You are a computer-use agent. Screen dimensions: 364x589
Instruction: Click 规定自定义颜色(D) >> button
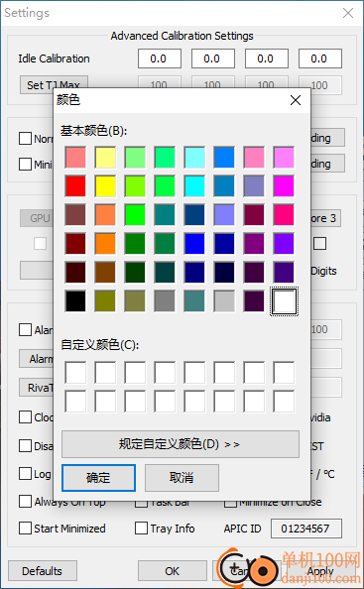pyautogui.click(x=181, y=444)
